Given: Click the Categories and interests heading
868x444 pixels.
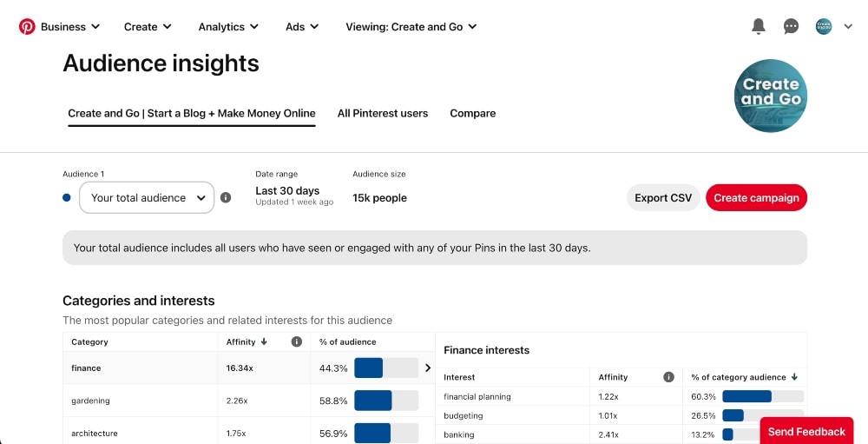Looking at the screenshot, I should (x=138, y=301).
